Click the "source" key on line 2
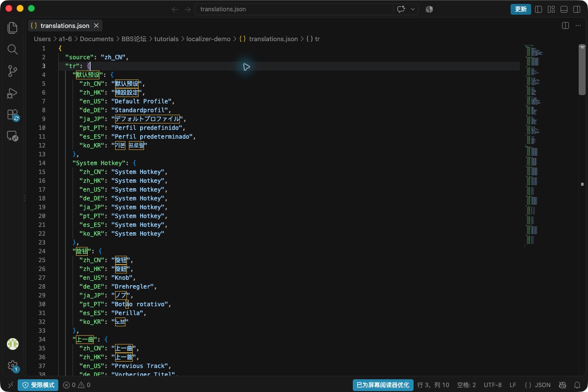 click(x=79, y=57)
